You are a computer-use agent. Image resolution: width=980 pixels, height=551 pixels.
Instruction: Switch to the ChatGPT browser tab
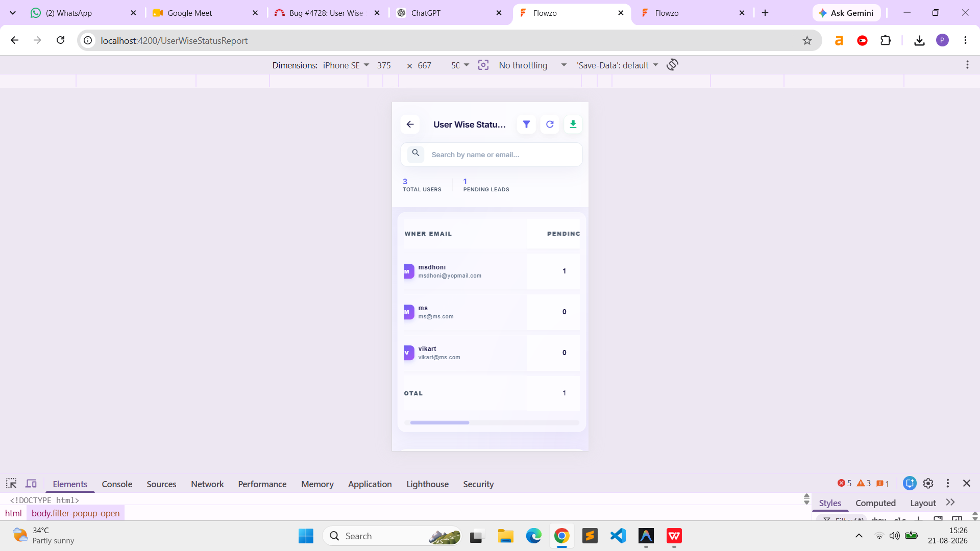point(449,13)
